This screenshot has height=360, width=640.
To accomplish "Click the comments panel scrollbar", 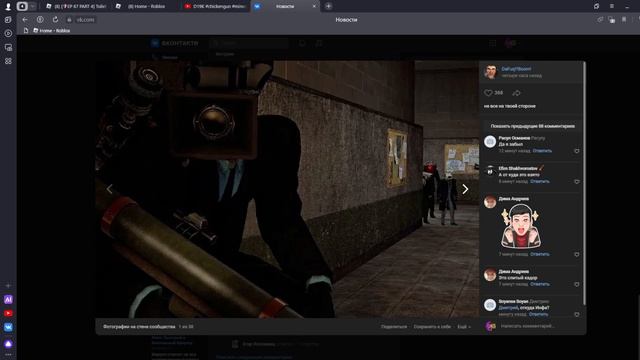I will tap(584, 184).
